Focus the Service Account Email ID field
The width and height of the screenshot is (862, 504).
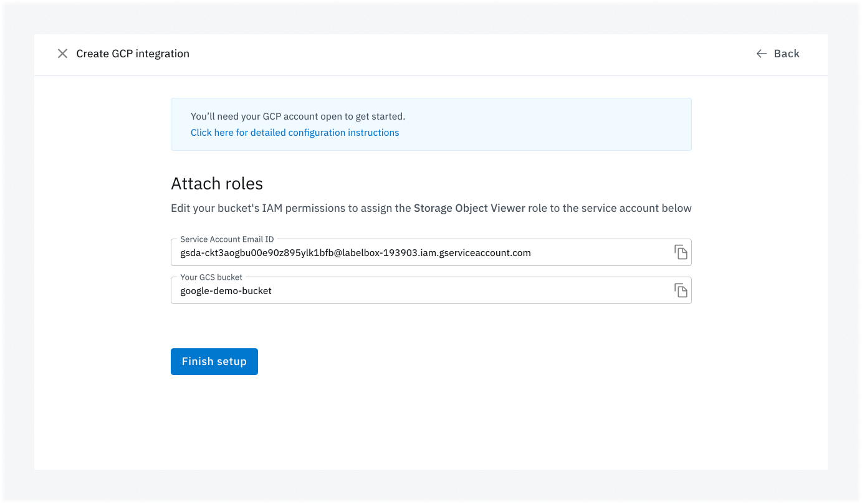(x=431, y=252)
